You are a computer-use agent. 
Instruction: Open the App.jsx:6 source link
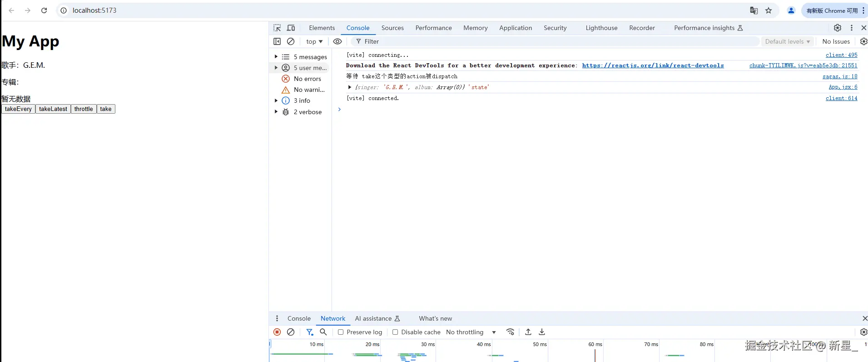point(843,87)
